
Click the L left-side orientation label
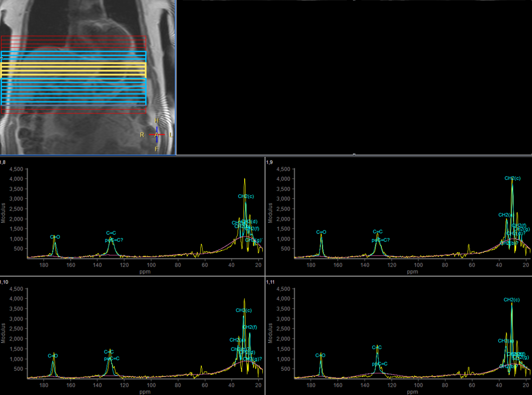point(171,135)
